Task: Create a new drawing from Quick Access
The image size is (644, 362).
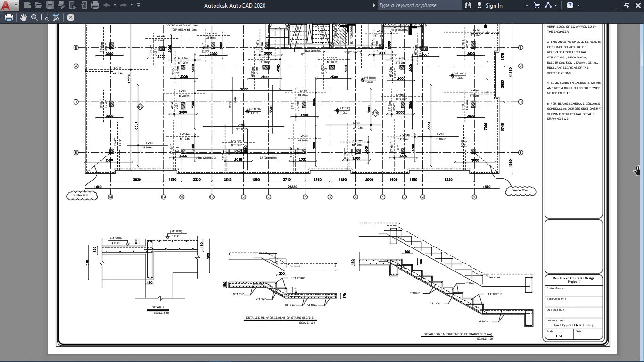Action: pyautogui.click(x=27, y=5)
